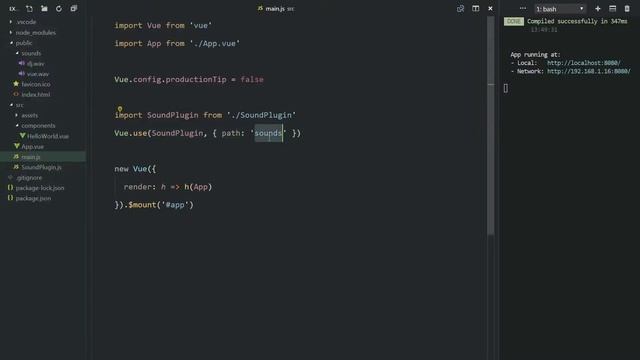Open the bash terminal selector dropdown
The height and width of the screenshot is (360, 640).
coord(560,9)
